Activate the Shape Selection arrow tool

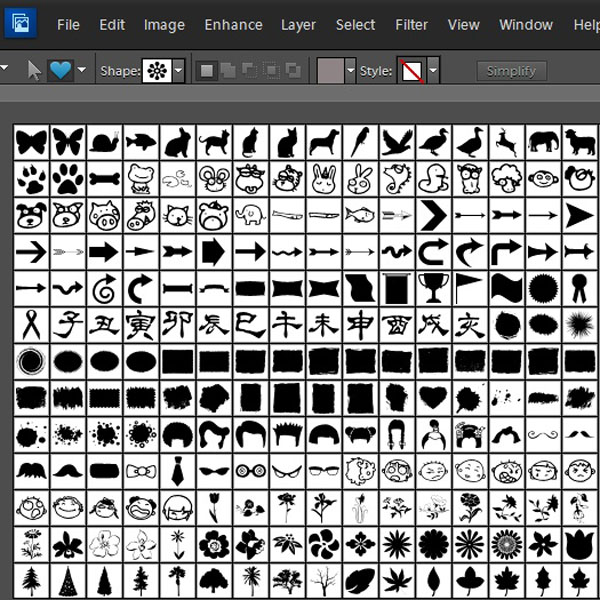pos(35,71)
